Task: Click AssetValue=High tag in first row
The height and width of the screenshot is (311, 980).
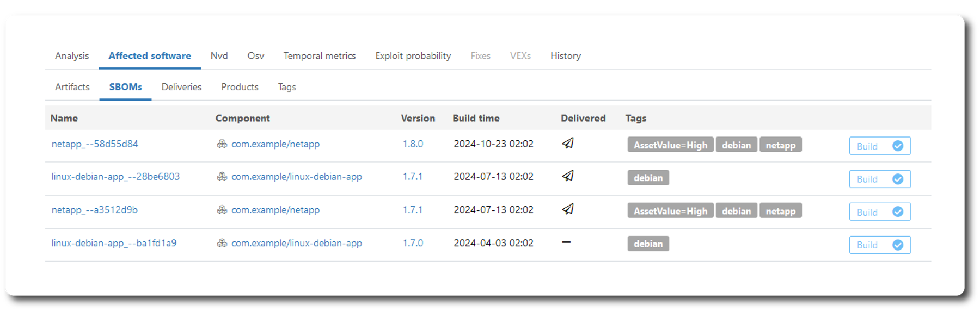Action: coord(670,145)
